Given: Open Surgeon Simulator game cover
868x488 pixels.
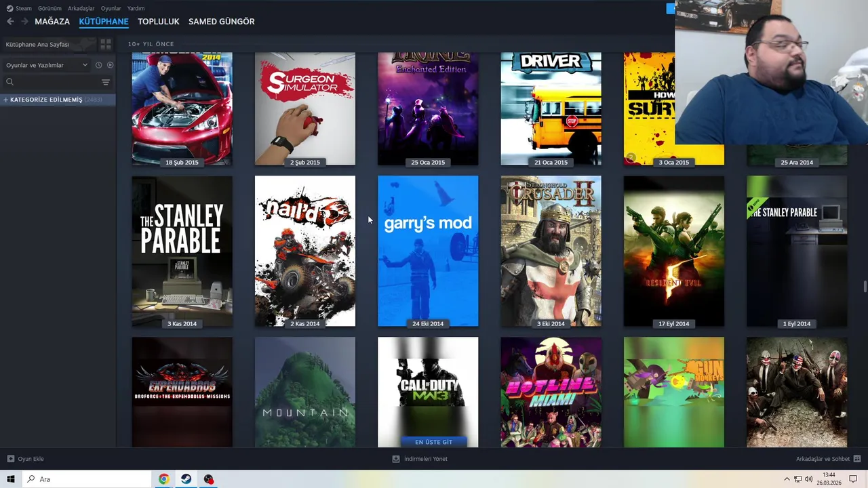Looking at the screenshot, I should [x=305, y=109].
